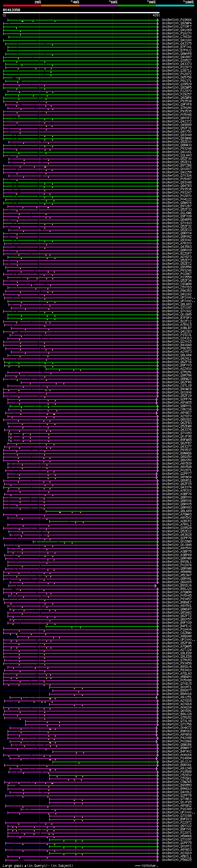
Task: Click the cyan ~100% identity legend bar
Action: coord(175,6)
